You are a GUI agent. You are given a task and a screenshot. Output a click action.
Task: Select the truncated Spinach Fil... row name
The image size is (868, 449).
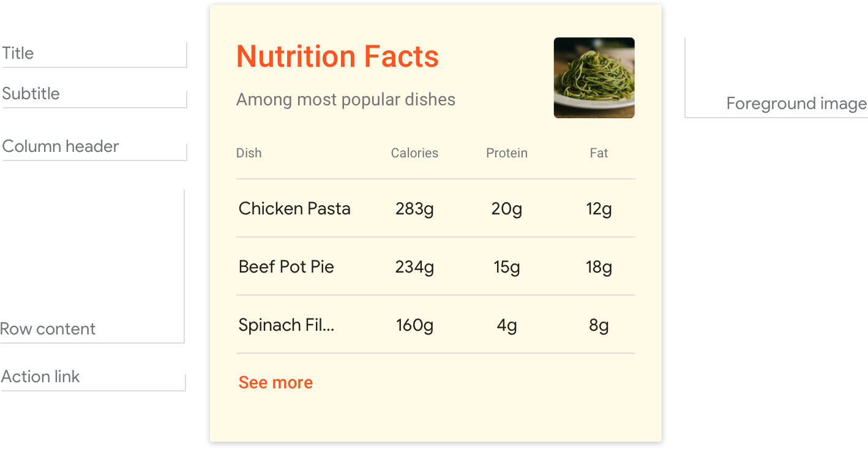286,325
